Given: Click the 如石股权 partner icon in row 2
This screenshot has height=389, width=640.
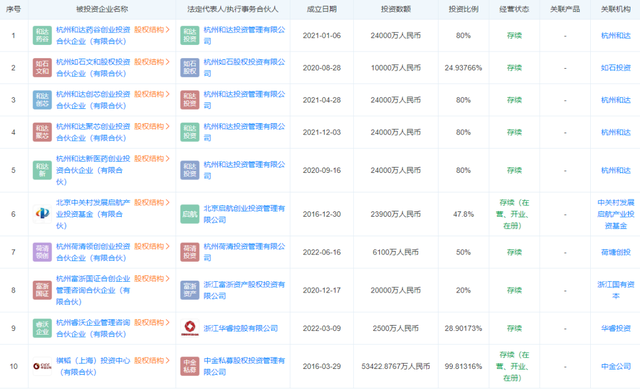Looking at the screenshot, I should click(x=190, y=68).
